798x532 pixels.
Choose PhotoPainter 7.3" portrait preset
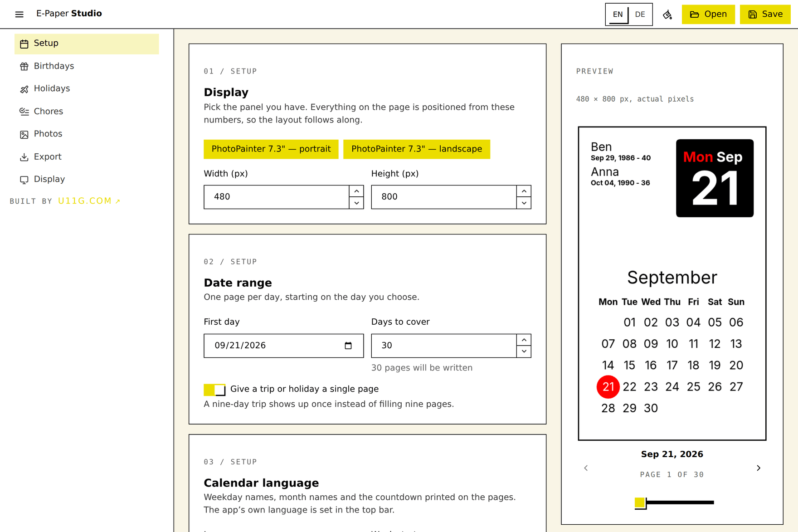tap(271, 149)
